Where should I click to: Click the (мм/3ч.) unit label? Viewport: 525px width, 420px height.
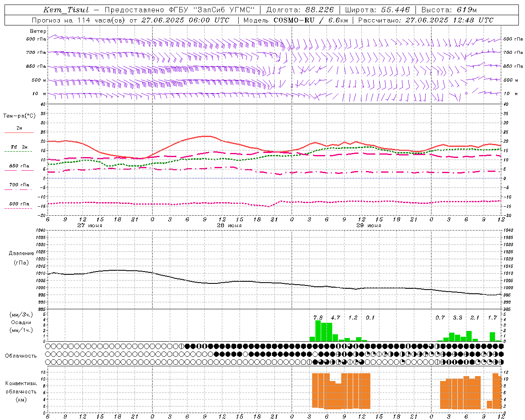tap(21, 315)
